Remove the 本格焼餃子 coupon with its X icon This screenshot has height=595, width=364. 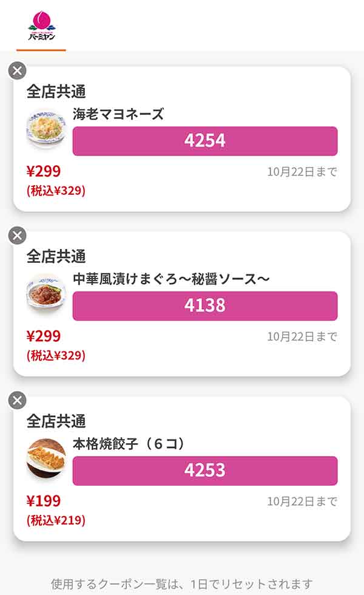(18, 400)
